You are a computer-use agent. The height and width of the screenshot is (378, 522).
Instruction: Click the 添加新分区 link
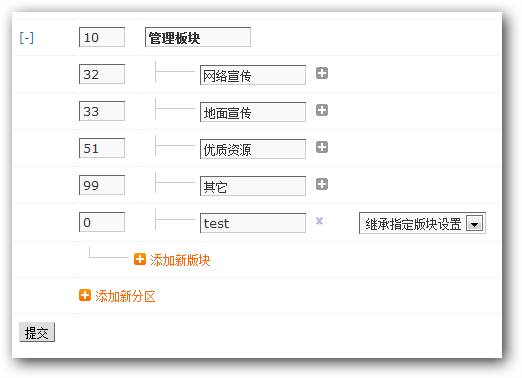pyautogui.click(x=125, y=296)
